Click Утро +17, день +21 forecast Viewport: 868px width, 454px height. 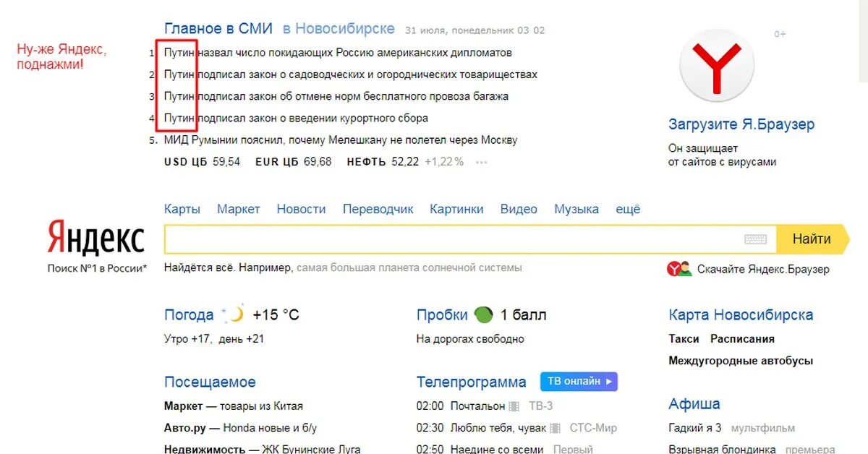coord(214,338)
